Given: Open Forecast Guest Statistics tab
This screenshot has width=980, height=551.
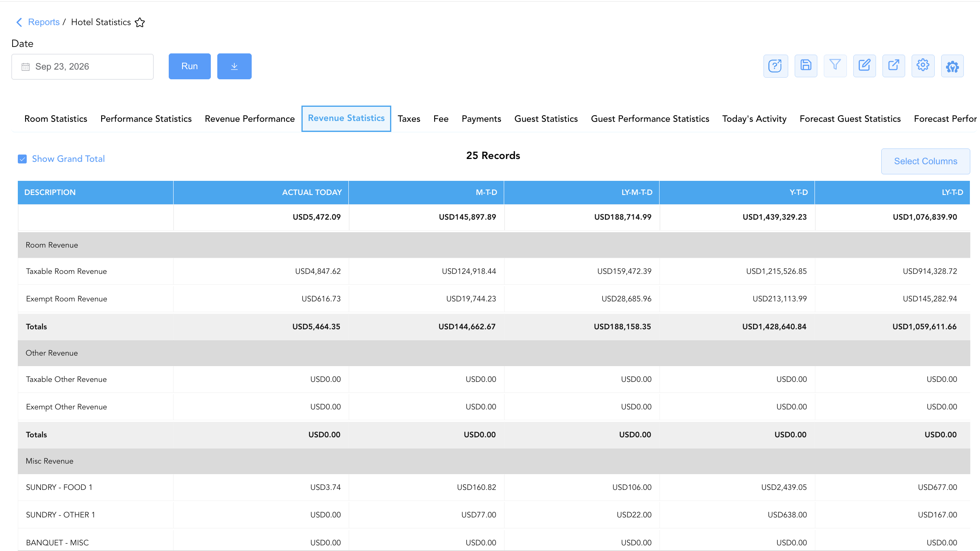Looking at the screenshot, I should 850,119.
